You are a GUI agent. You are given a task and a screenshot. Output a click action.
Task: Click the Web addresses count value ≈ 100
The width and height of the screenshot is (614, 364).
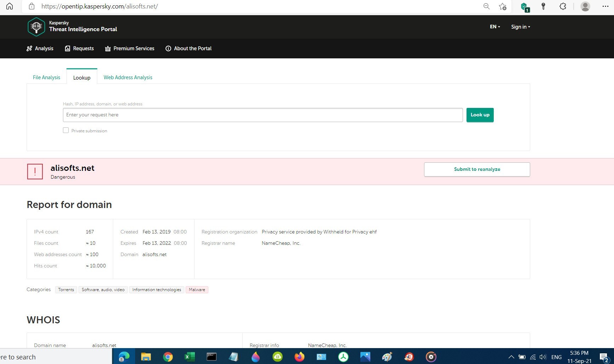coord(92,254)
